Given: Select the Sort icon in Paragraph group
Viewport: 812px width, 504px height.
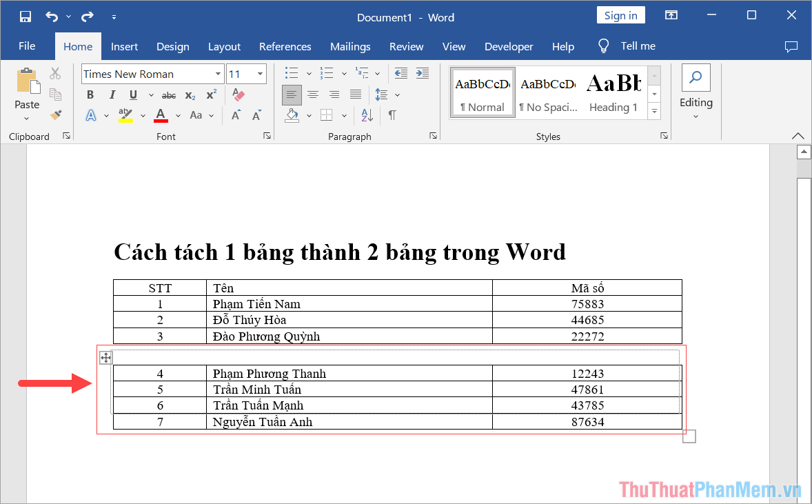Looking at the screenshot, I should (367, 115).
